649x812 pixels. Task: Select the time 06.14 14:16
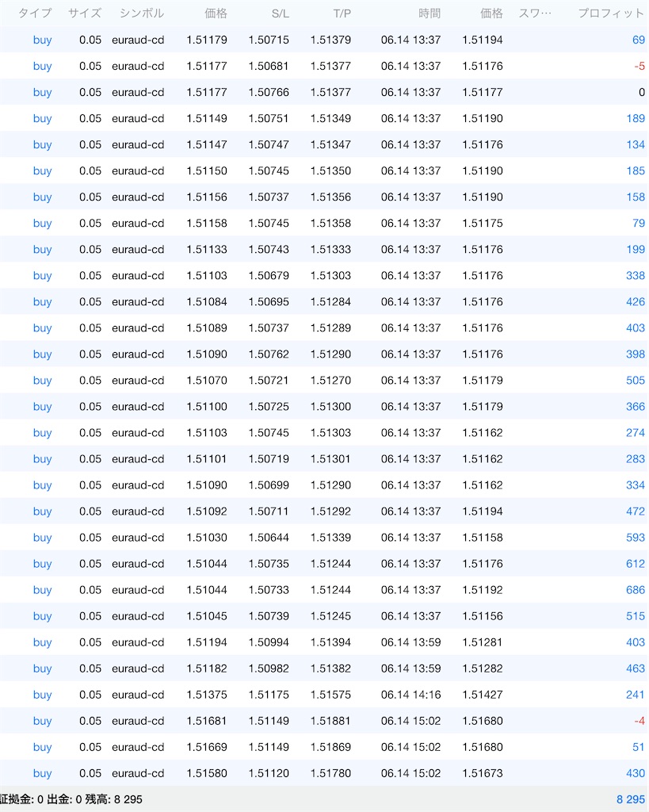click(x=411, y=695)
